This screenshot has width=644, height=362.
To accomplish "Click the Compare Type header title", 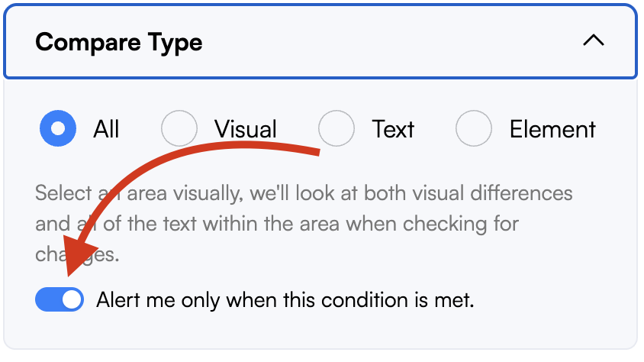I will (119, 41).
